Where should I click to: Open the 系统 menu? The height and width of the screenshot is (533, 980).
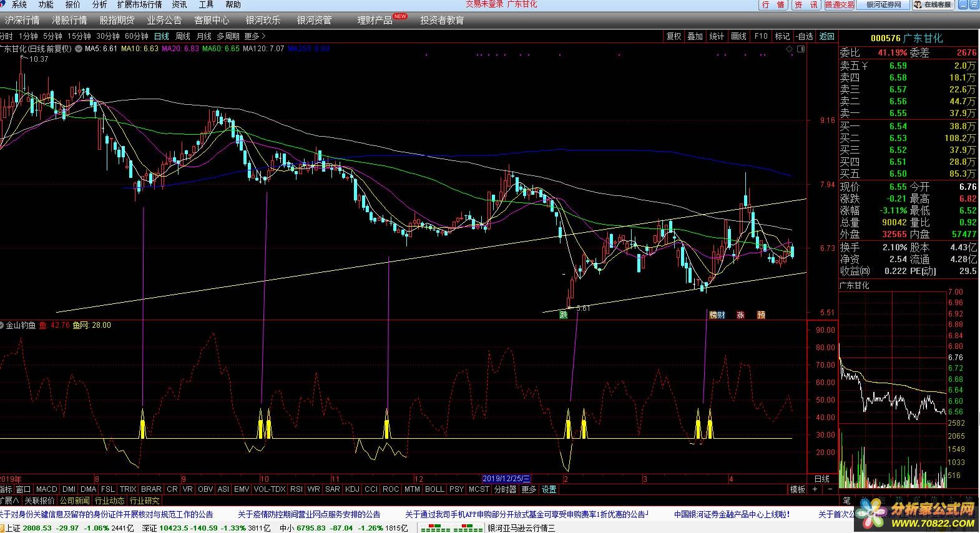coord(19,4)
